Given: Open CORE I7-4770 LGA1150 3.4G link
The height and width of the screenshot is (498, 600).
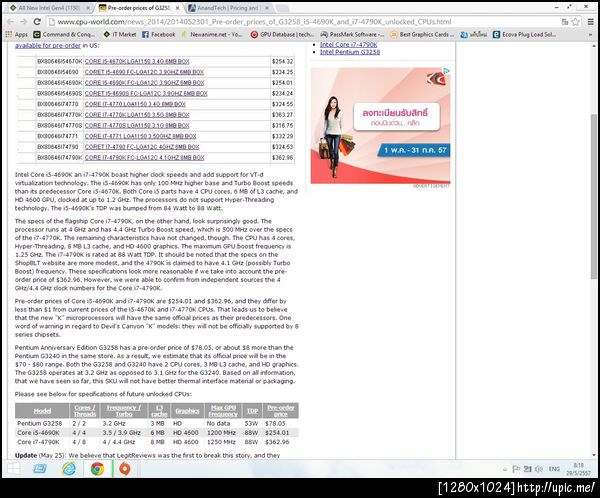Looking at the screenshot, I should (x=135, y=104).
